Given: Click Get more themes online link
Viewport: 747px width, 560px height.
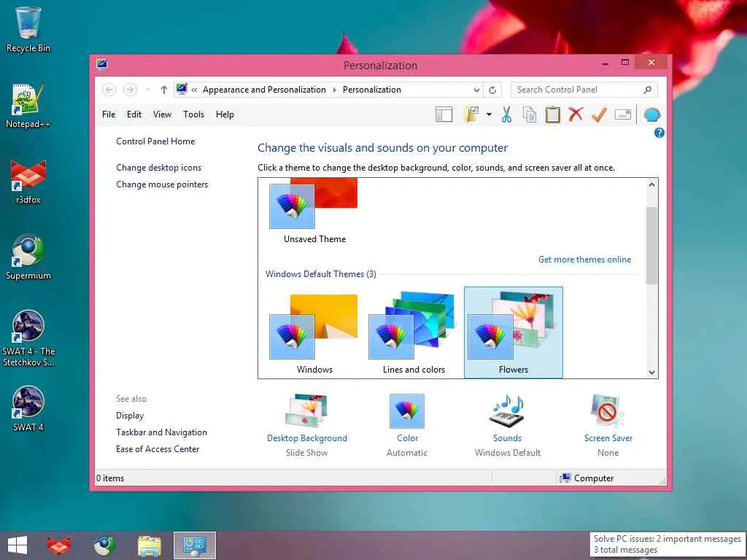Looking at the screenshot, I should [x=584, y=260].
